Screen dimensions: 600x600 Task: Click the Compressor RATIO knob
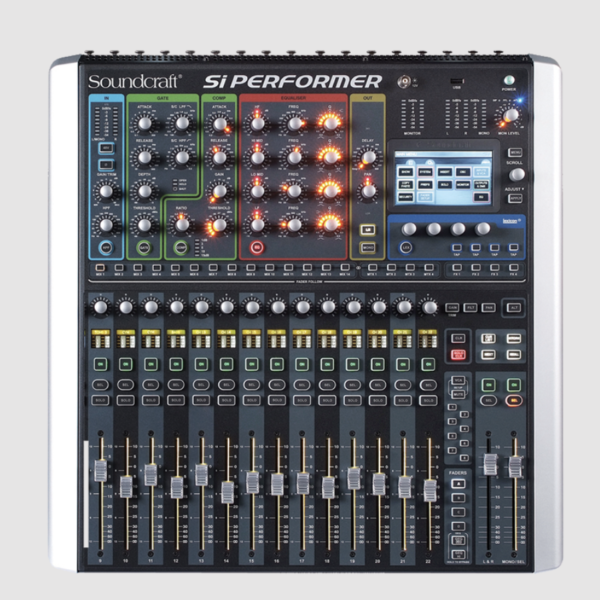[182, 225]
